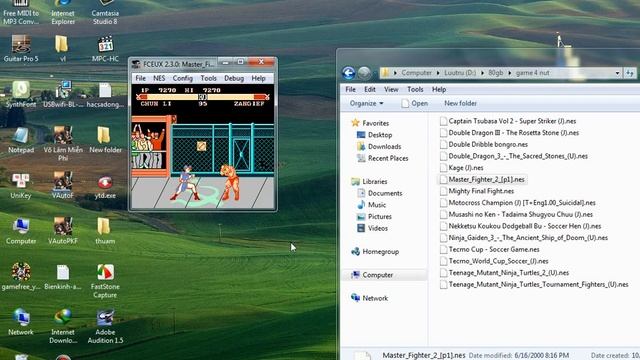
Task: Open FCEUX File menu
Action: click(140, 78)
